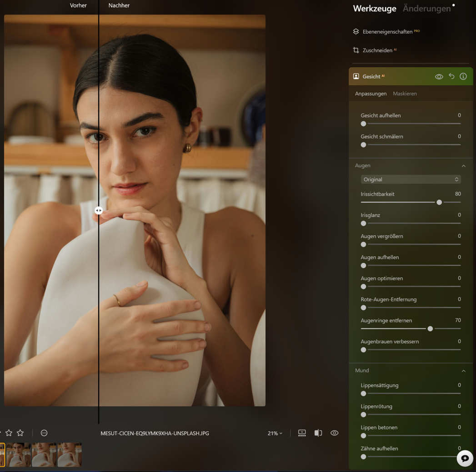Click the filmstrip toggle icon
Image resolution: width=476 pixels, height=472 pixels.
click(302, 433)
